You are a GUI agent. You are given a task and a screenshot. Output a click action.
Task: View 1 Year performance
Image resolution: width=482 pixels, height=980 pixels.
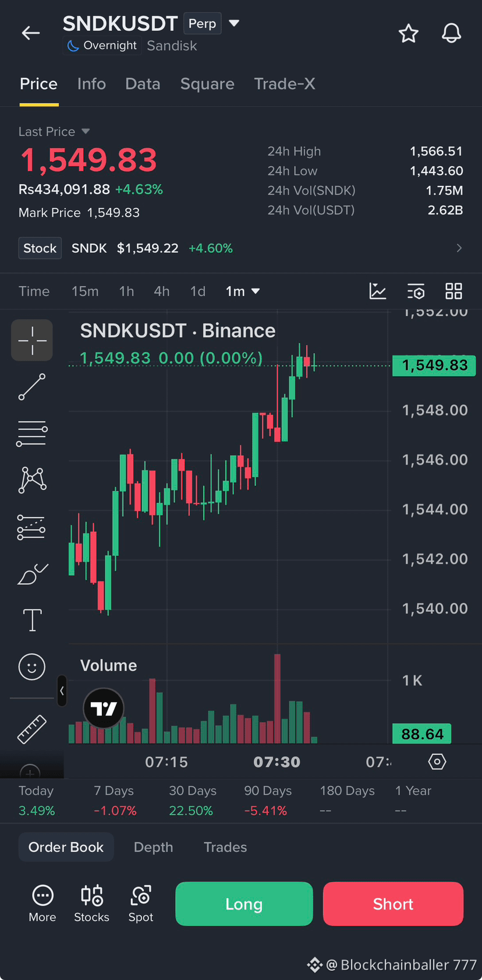[413, 801]
